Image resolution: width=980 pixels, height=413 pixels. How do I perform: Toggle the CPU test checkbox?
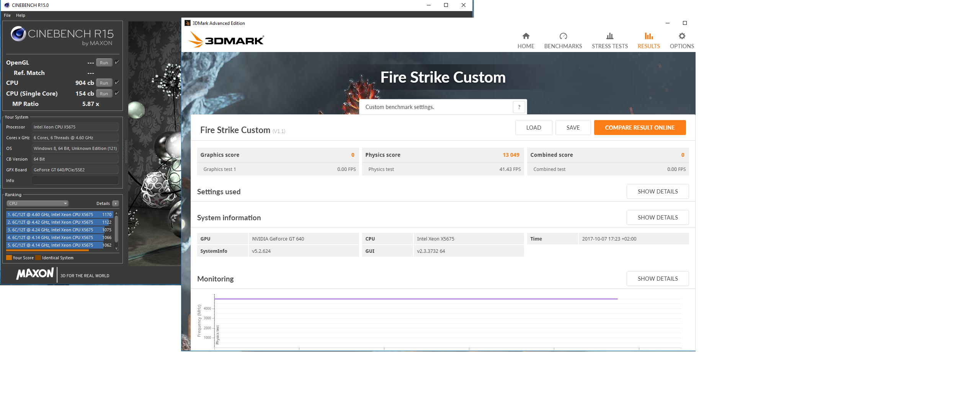(117, 82)
